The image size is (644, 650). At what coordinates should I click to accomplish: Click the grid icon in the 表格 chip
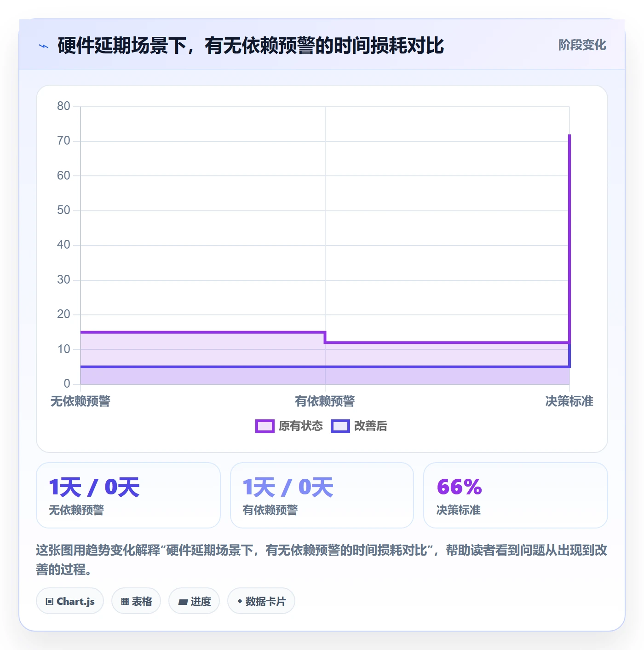pyautogui.click(x=125, y=602)
